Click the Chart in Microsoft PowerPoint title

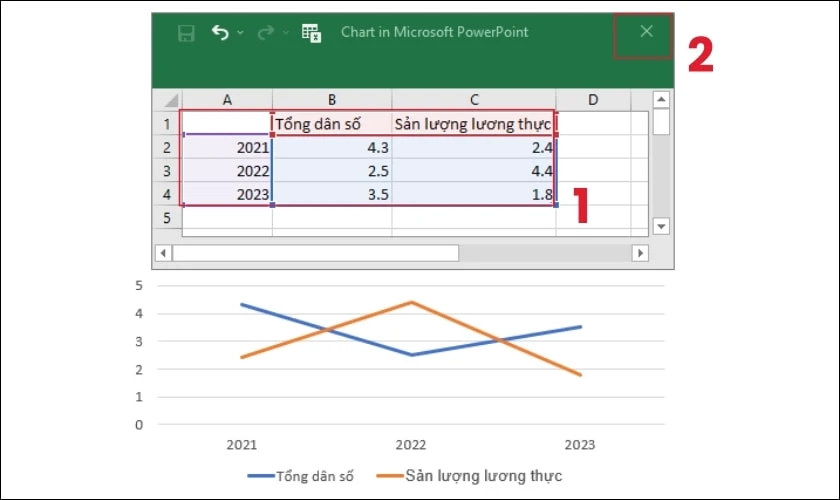[x=434, y=32]
